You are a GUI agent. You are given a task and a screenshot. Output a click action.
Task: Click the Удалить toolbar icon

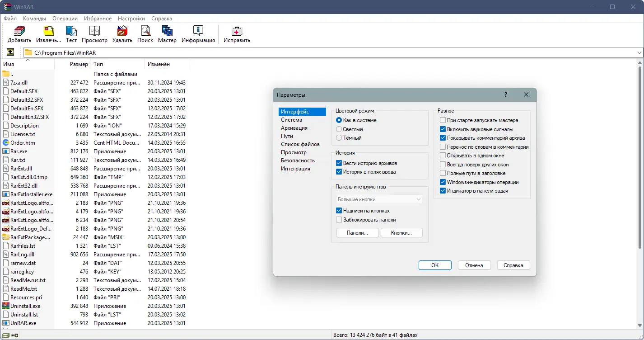tap(122, 31)
